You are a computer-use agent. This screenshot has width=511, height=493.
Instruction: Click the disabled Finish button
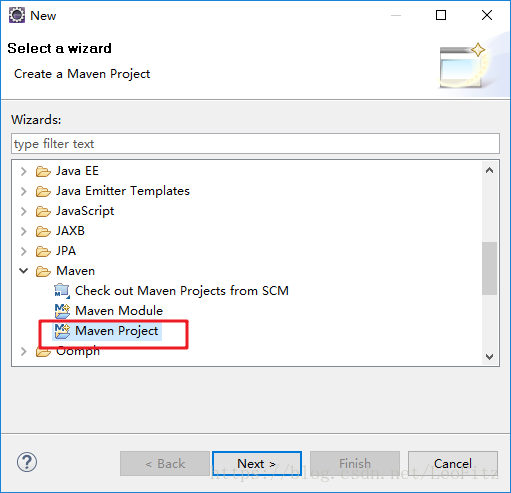click(x=355, y=463)
